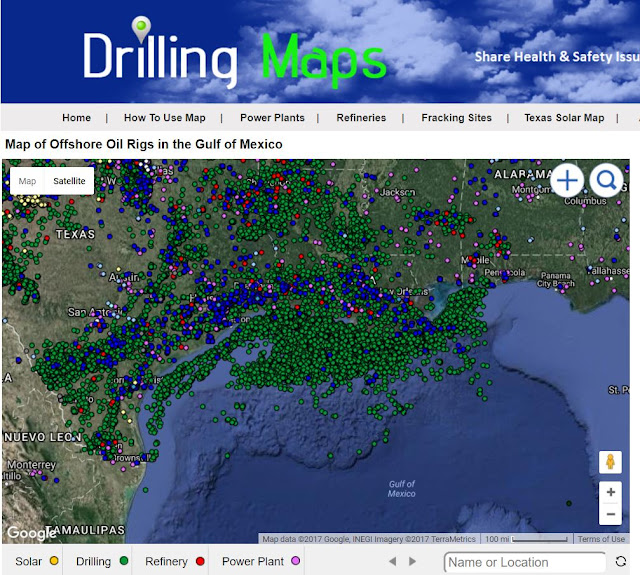
Task: Click the green Drilling color dot
Action: coord(124,561)
